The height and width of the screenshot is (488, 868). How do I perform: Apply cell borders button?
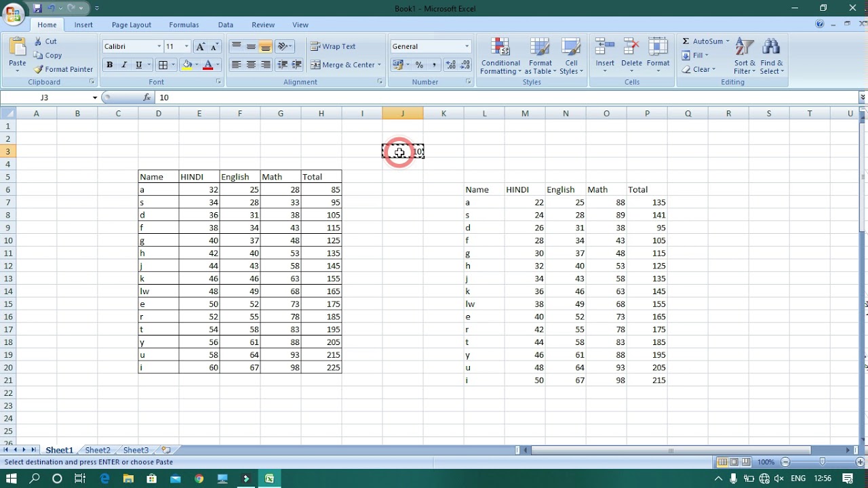163,65
